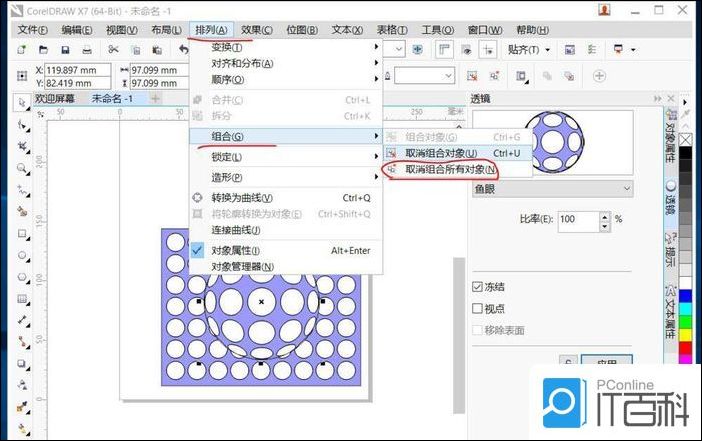The width and height of the screenshot is (702, 441).
Task: Select the Parallel Dimension tool
Action: (x=22, y=321)
